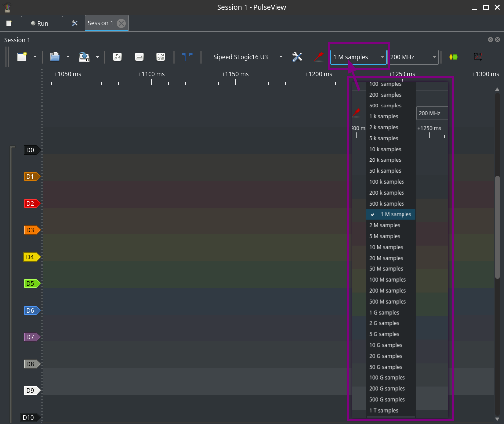This screenshot has height=424, width=504.
Task: Select the checked 1 M samples option
Action: point(391,214)
